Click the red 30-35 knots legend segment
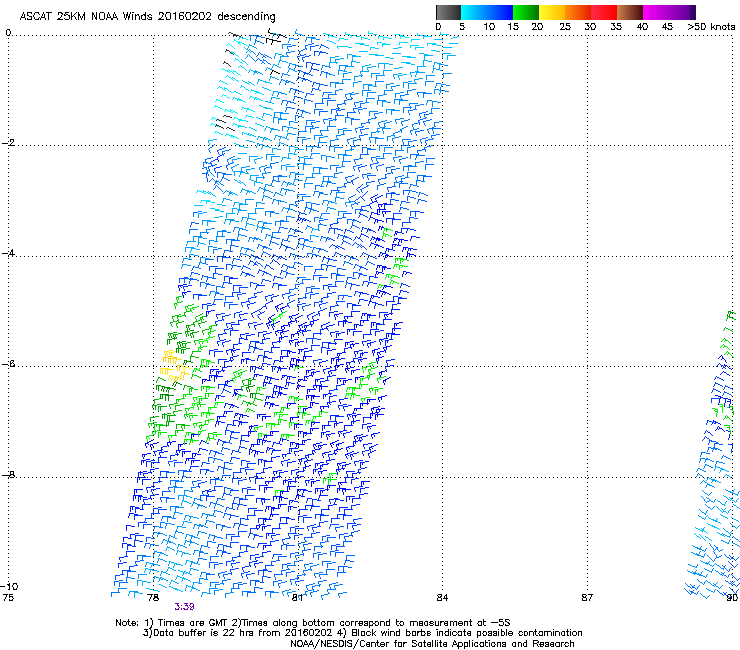This screenshot has height=650, width=740. [x=604, y=12]
